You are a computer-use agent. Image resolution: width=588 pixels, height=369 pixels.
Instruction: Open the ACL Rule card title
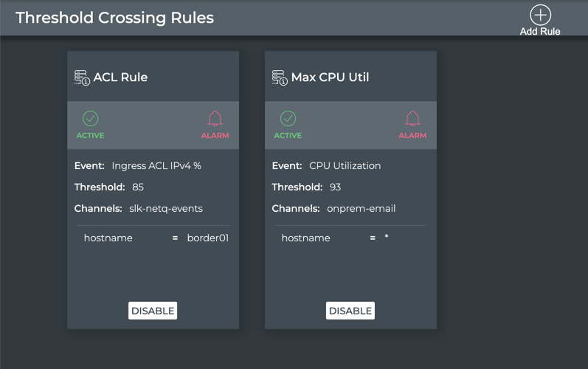(120, 77)
